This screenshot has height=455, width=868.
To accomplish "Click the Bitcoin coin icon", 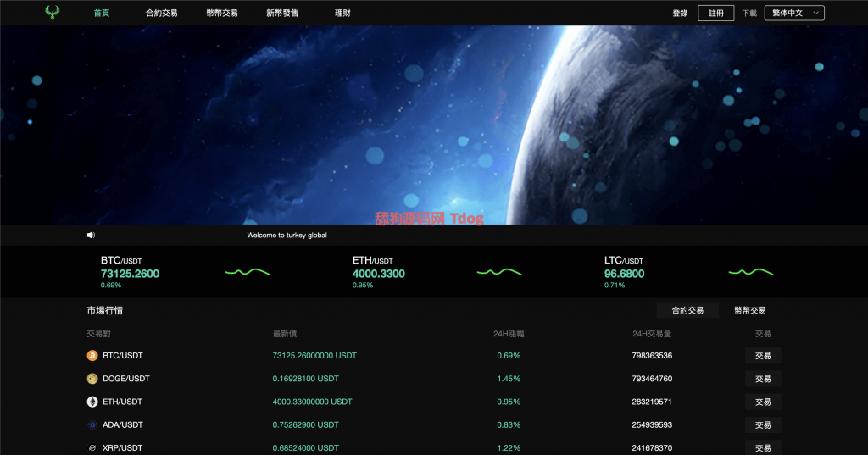I will (x=92, y=356).
